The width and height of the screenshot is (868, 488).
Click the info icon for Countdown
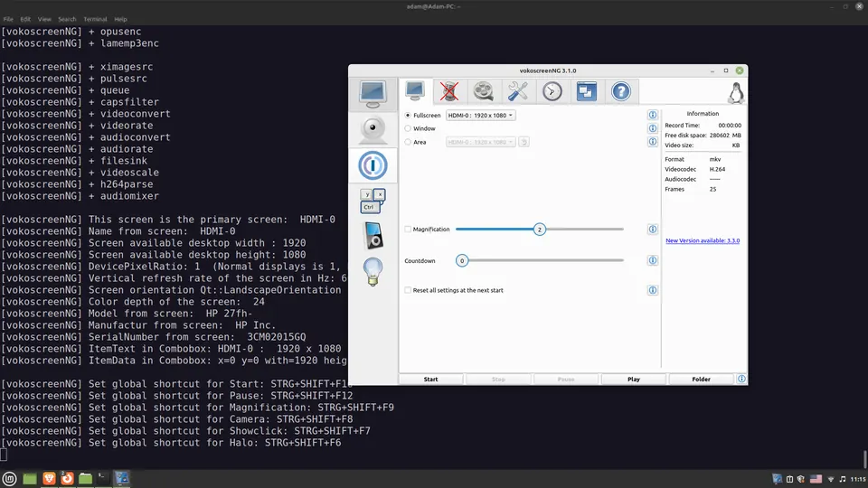pos(653,260)
